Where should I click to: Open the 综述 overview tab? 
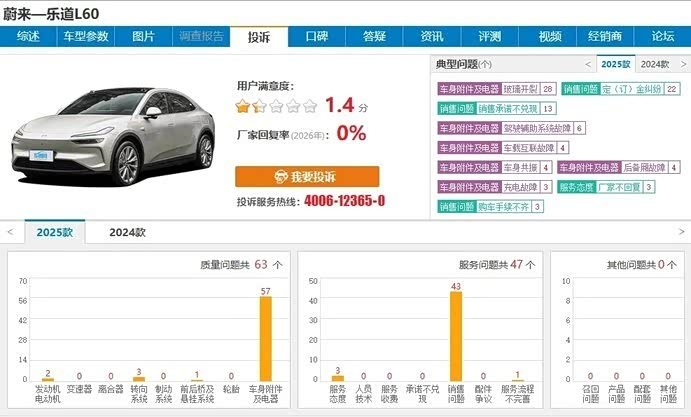pyautogui.click(x=28, y=36)
